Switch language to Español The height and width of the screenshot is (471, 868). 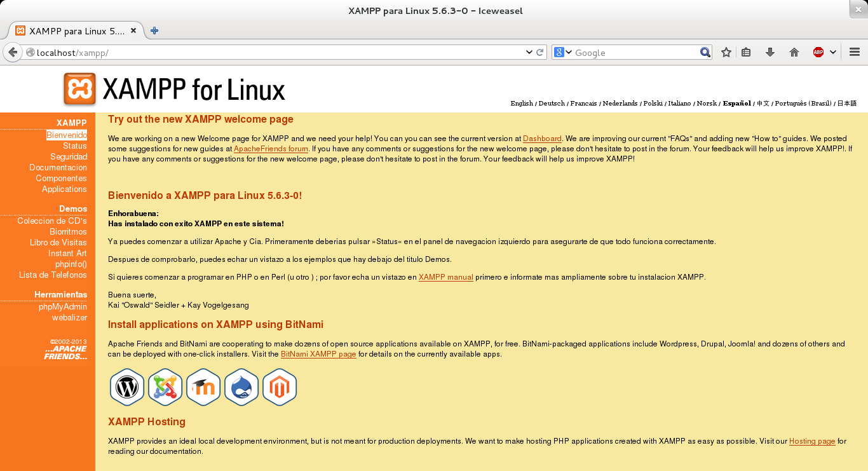[x=737, y=103]
